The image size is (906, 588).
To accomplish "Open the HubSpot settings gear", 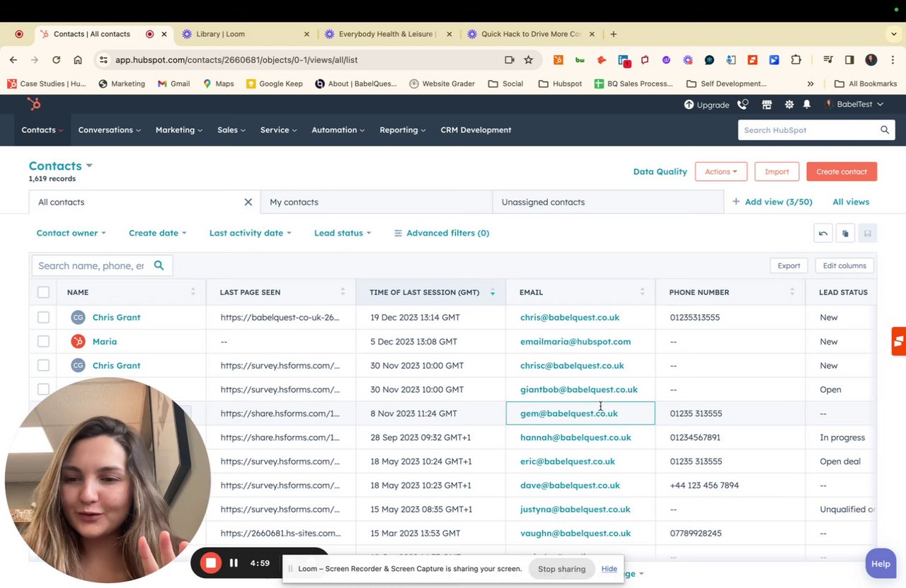I will click(x=789, y=105).
